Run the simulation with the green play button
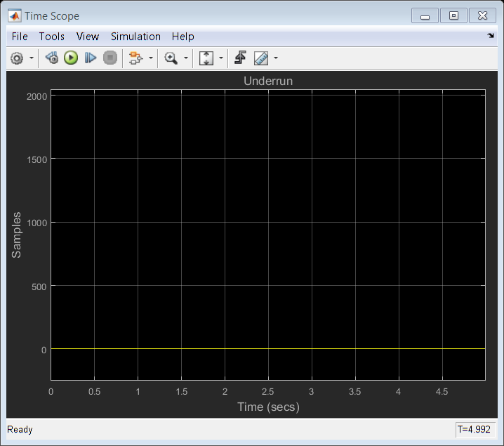504x446 pixels. (x=71, y=58)
